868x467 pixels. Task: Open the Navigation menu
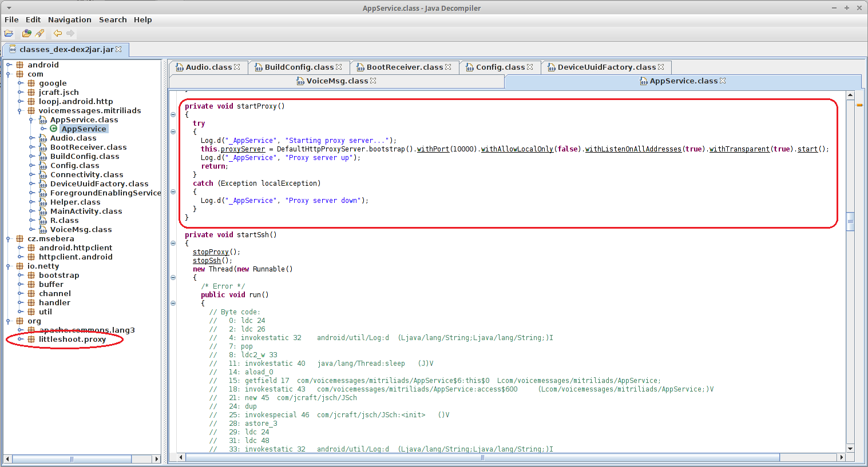[x=70, y=19]
